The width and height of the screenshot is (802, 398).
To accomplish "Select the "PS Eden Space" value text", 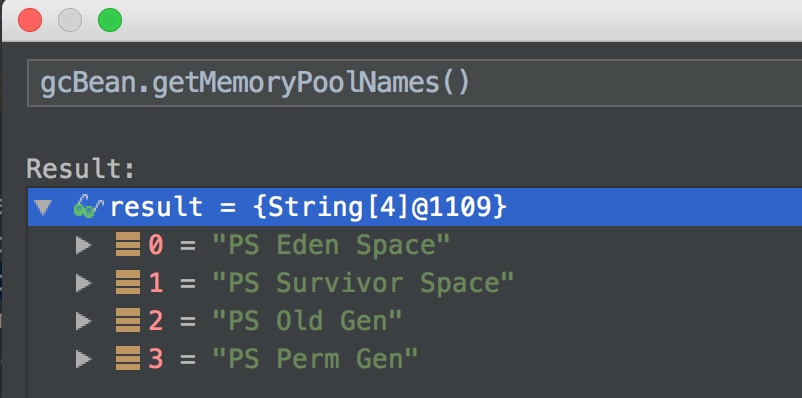I will pos(331,245).
